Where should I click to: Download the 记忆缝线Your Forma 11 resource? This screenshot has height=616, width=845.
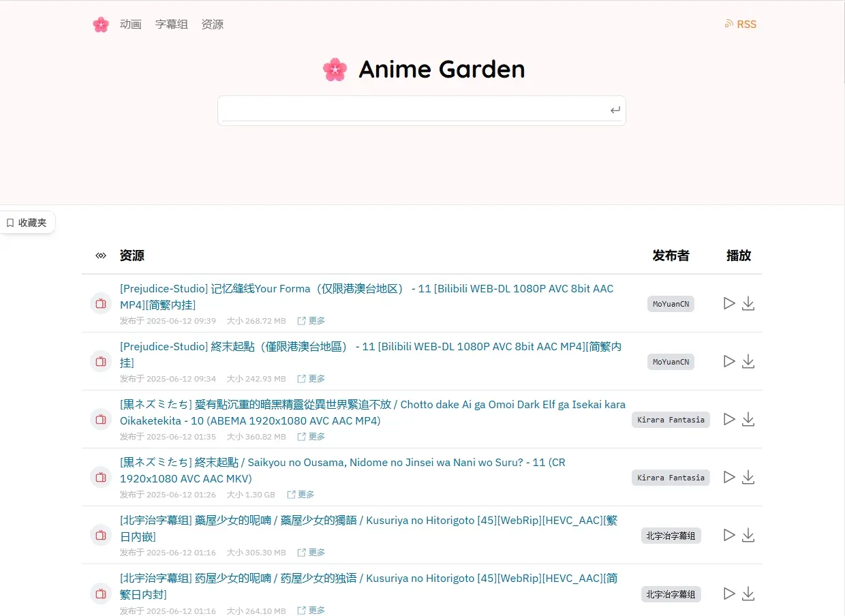(x=748, y=303)
